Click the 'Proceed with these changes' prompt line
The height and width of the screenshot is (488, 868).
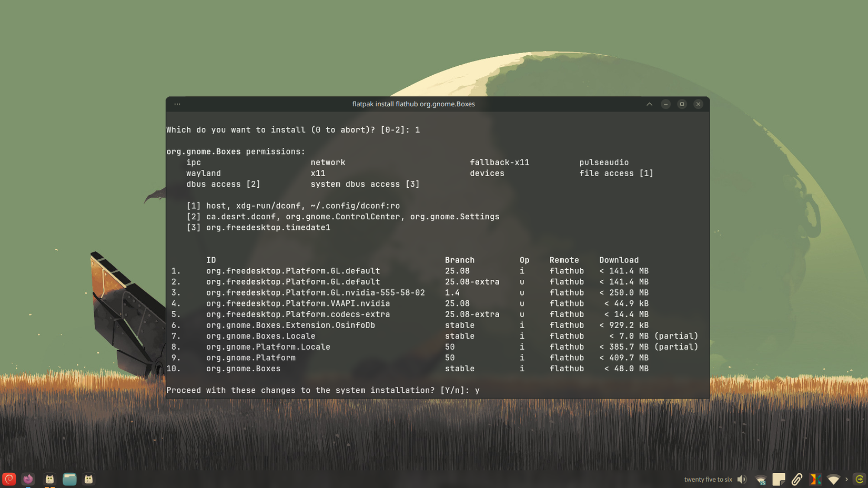(323, 390)
